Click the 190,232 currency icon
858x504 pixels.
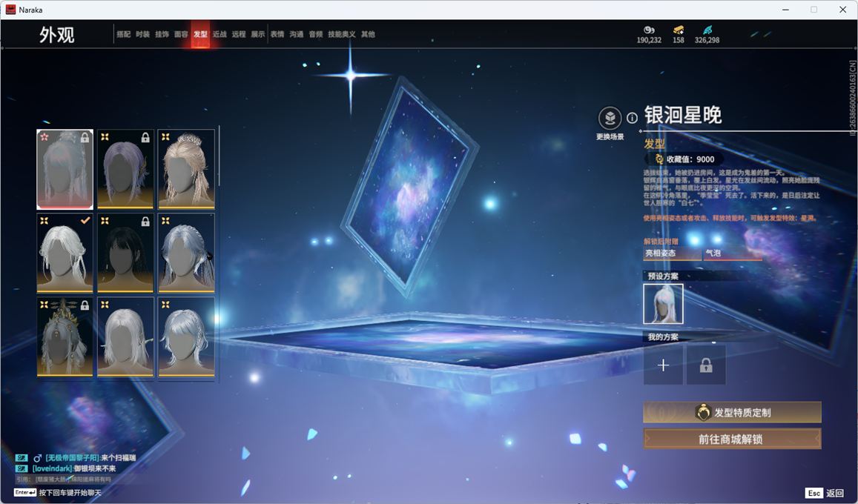[x=649, y=30]
